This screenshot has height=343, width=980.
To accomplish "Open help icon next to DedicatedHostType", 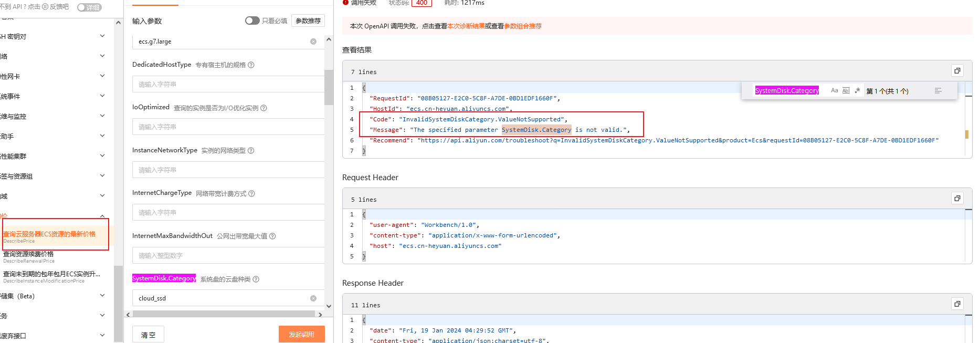I will pos(251,65).
